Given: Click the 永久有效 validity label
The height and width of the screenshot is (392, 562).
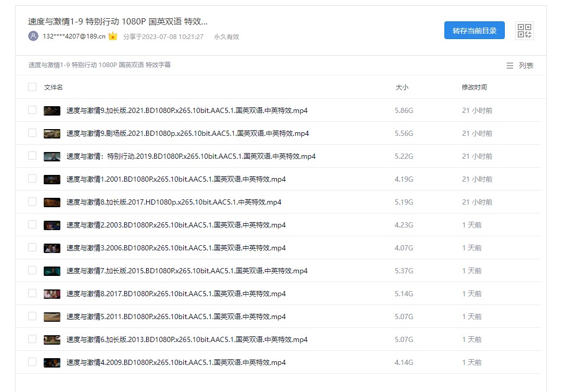Looking at the screenshot, I should (x=226, y=36).
